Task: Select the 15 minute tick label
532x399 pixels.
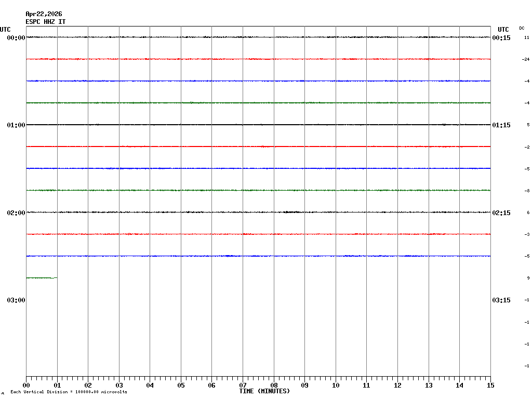Action: (x=490, y=385)
